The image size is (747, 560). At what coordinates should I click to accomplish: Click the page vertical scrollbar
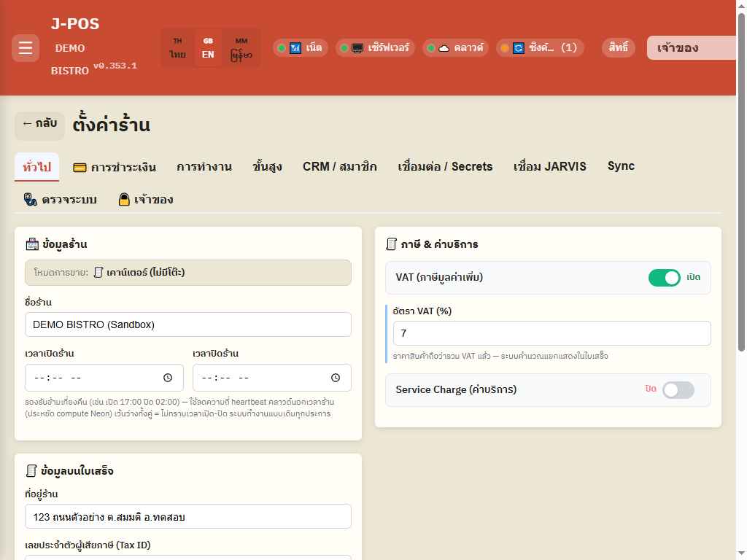741,181
